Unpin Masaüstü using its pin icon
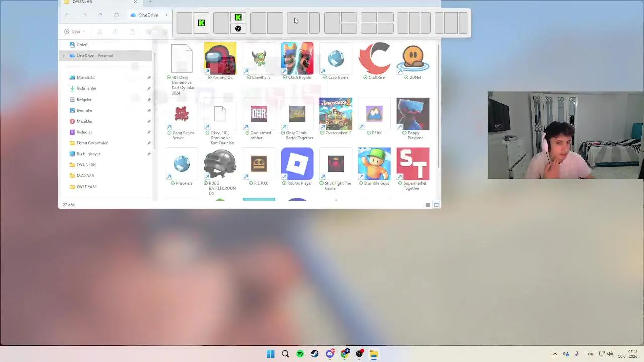Viewport: 644px width, 362px height. 149,77
